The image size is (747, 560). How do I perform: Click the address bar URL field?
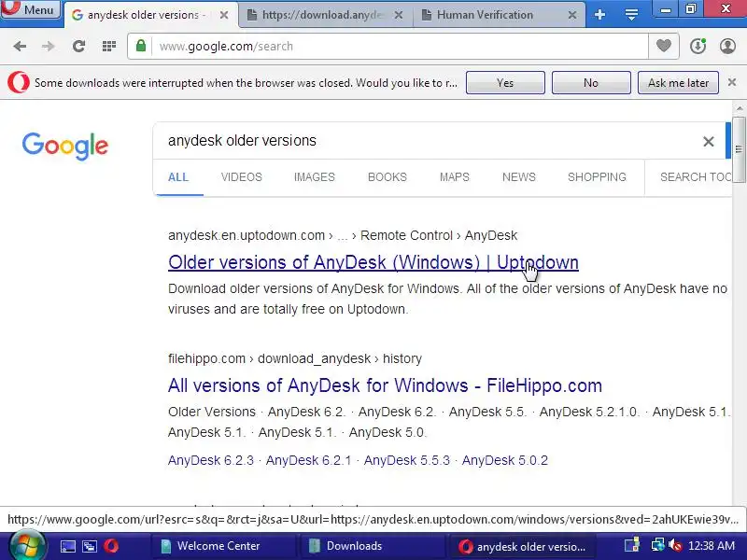click(400, 46)
